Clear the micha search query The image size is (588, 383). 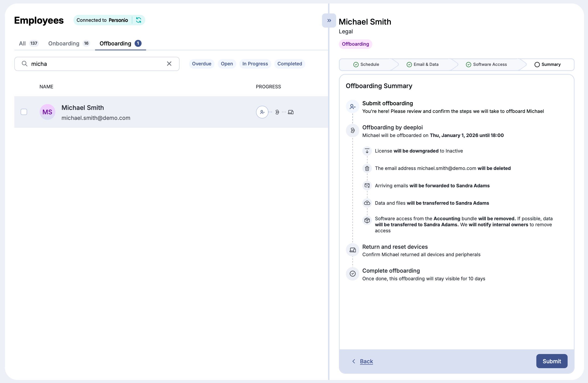tap(169, 64)
